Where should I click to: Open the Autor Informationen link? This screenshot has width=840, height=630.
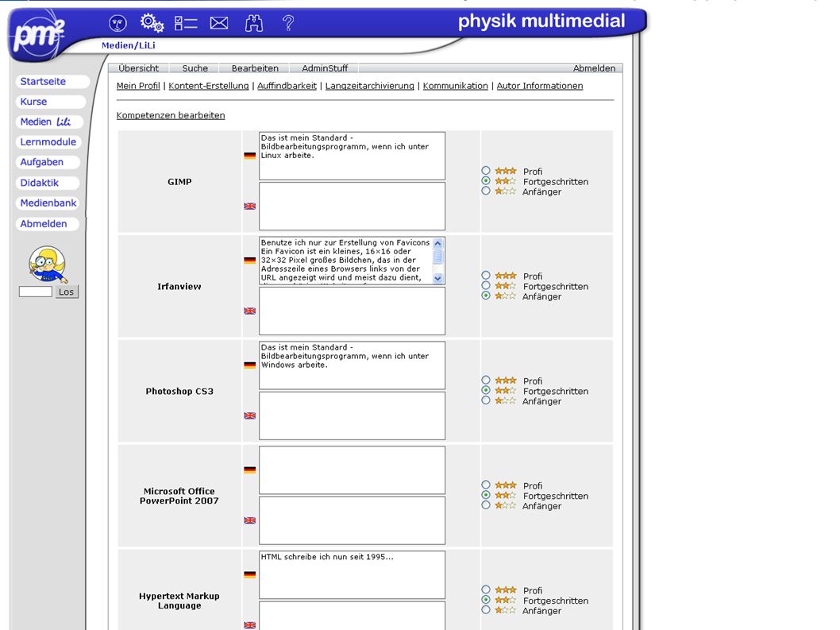(539, 86)
